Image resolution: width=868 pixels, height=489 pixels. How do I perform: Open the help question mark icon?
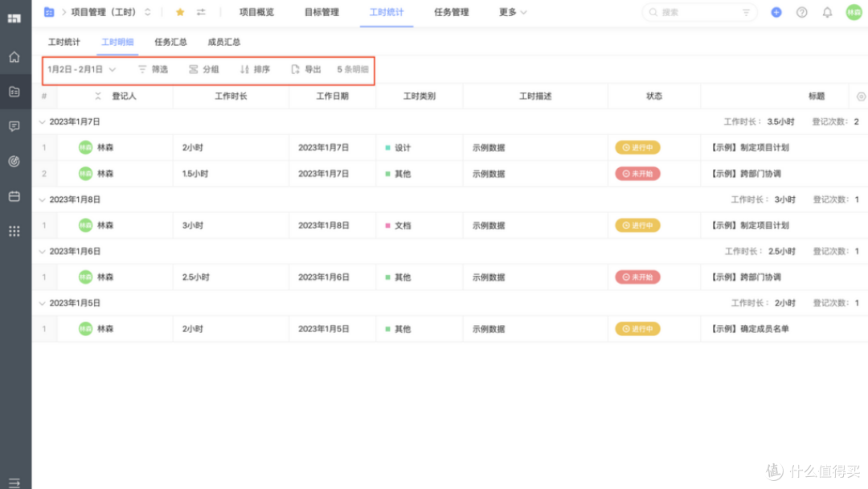coord(801,12)
